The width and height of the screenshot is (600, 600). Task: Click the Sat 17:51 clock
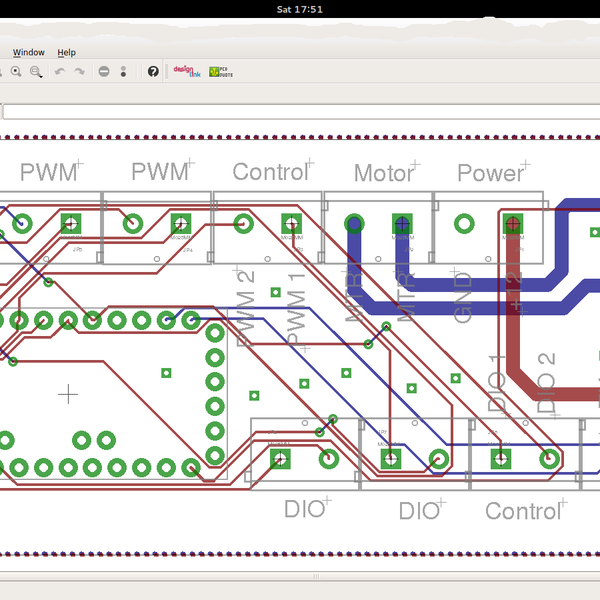pos(300,9)
